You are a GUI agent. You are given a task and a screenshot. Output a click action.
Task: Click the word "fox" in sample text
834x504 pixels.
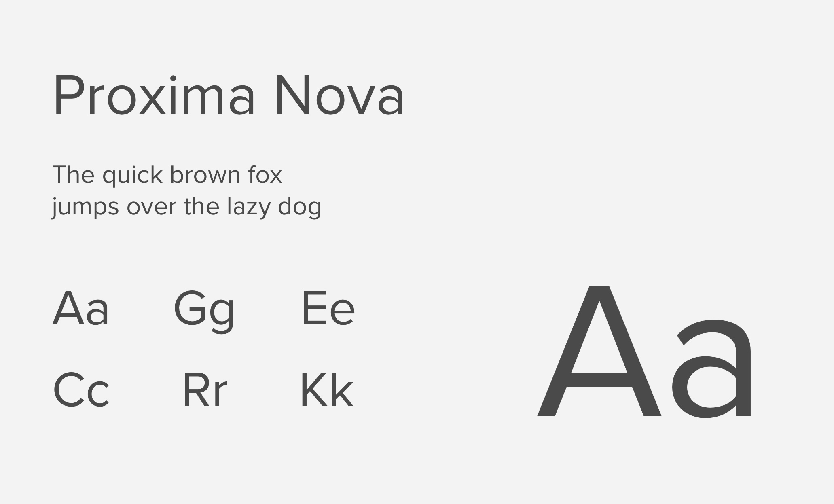coord(265,175)
